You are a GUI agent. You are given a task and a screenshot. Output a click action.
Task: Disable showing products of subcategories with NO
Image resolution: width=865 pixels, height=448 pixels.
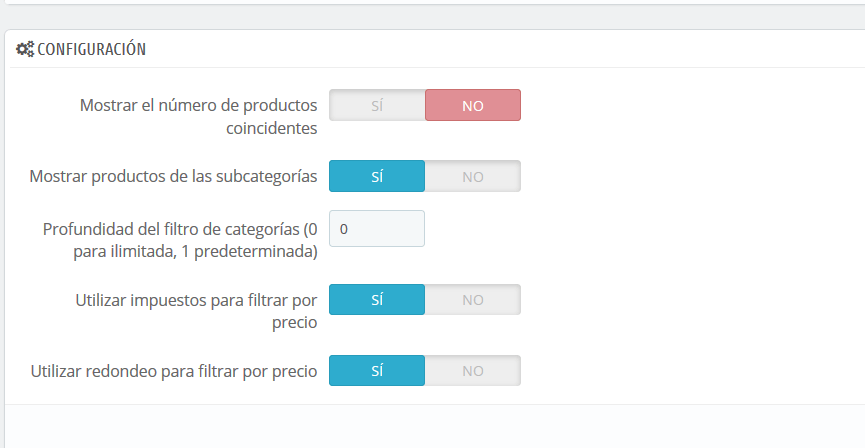[x=473, y=177]
